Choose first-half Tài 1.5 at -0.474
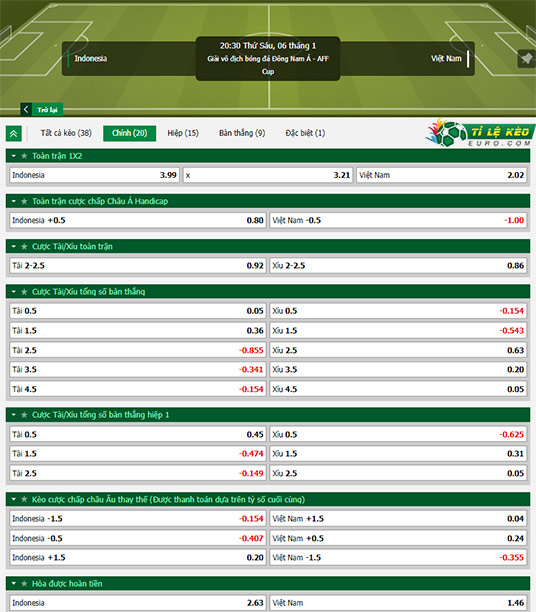This screenshot has width=536, height=612. tap(138, 454)
